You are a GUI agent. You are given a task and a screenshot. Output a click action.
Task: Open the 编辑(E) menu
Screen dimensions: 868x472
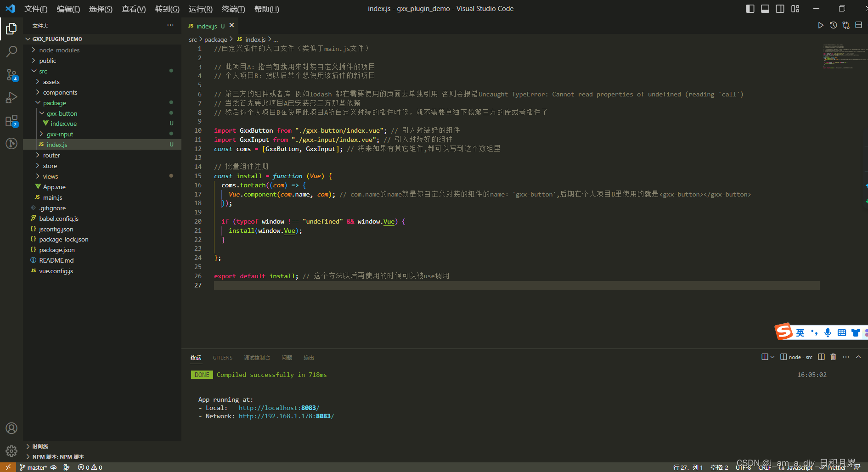click(x=68, y=9)
